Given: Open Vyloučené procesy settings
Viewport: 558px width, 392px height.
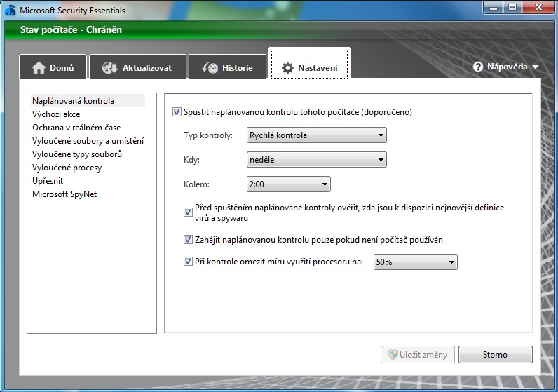Looking at the screenshot, I should point(67,168).
